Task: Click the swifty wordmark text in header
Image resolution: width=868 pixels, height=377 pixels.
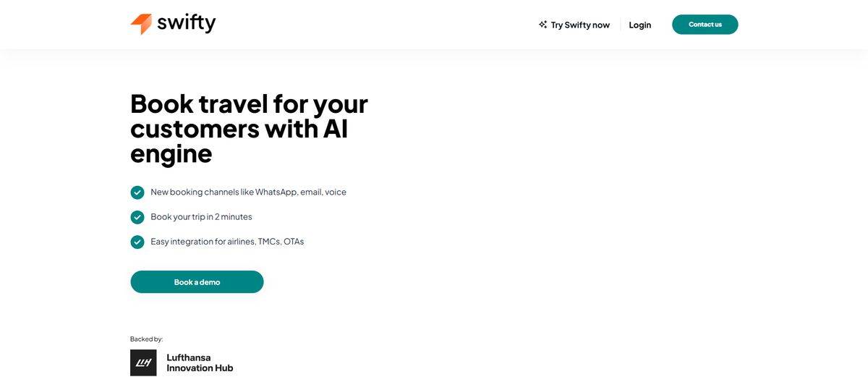Action: click(186, 23)
